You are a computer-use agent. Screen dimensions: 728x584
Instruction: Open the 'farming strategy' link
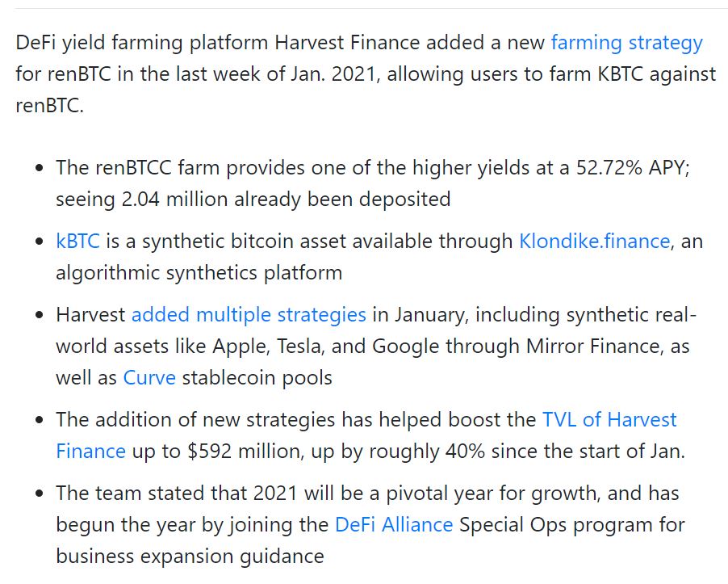pyautogui.click(x=626, y=43)
